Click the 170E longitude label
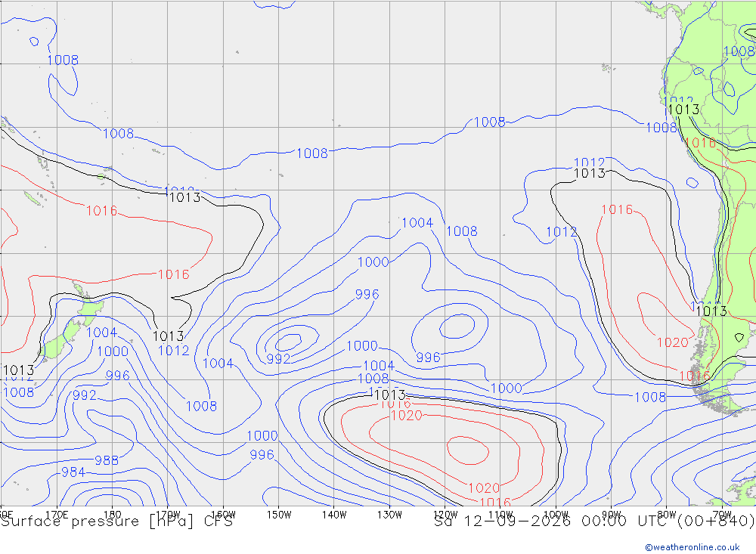The height and width of the screenshot is (554, 756). click(57, 515)
